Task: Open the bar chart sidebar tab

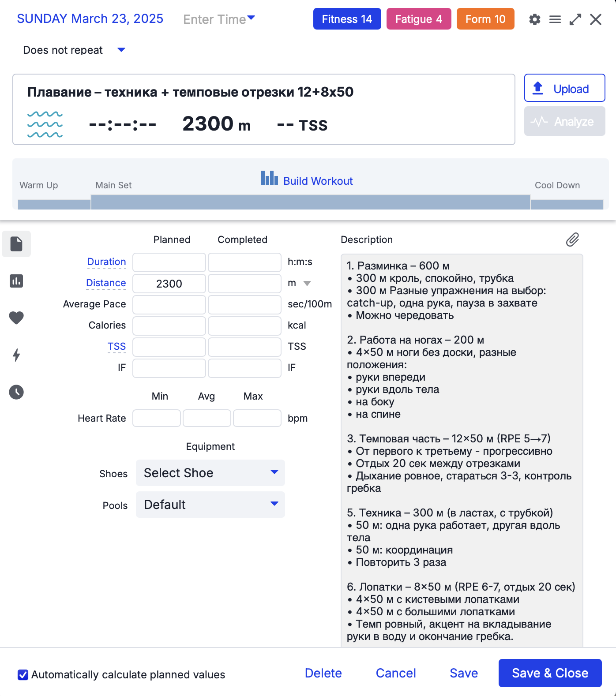Action: click(x=16, y=281)
